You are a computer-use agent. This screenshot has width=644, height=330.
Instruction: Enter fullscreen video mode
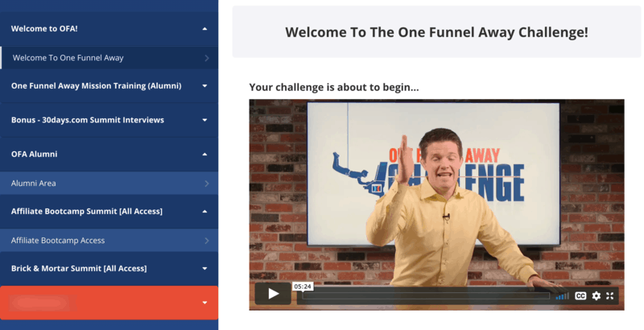pyautogui.click(x=610, y=295)
